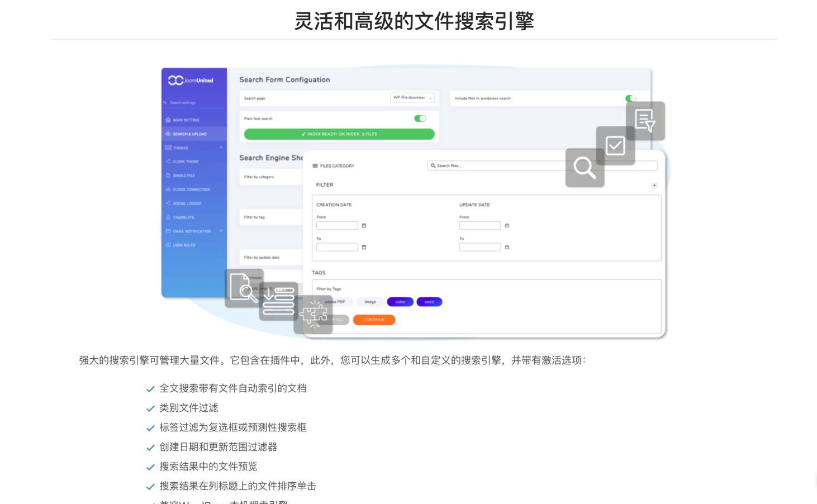Image resolution: width=817 pixels, height=504 pixels.
Task: Click the Files Category hamburger icon
Action: click(315, 166)
